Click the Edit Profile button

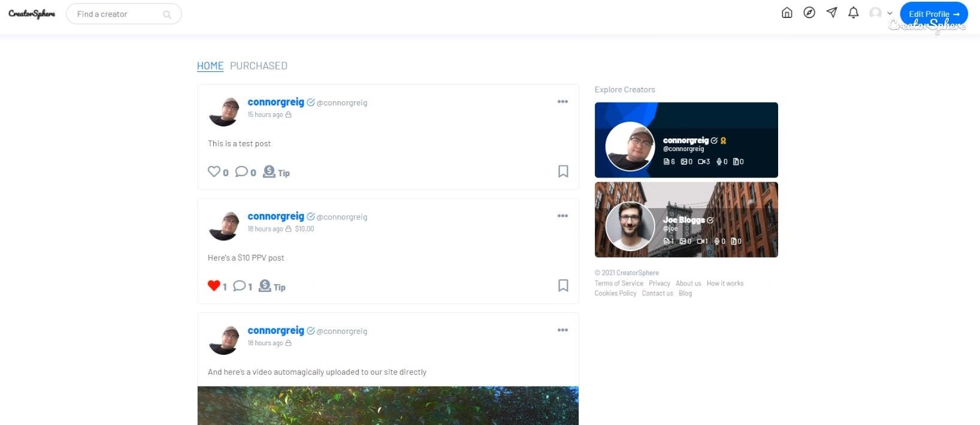click(x=934, y=14)
